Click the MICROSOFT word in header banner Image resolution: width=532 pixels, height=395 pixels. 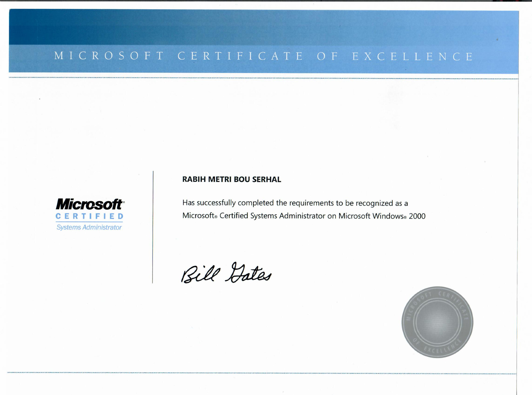pyautogui.click(x=109, y=56)
